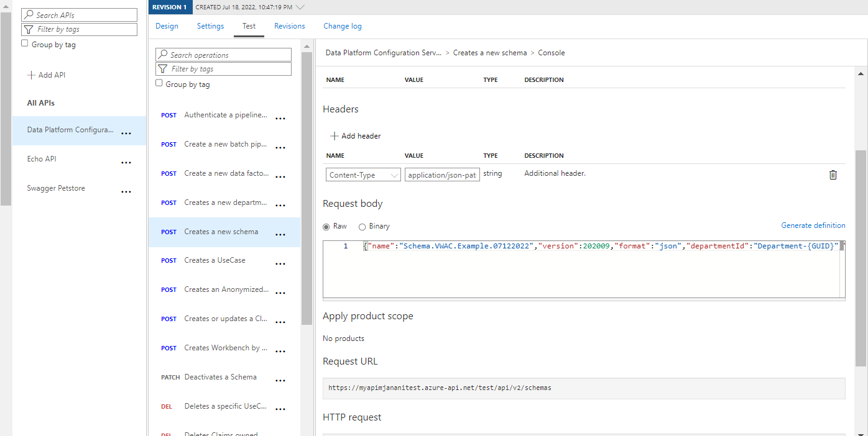Open ellipsis menu for Creates Workbench operation
Image resolution: width=868 pixels, height=436 pixels.
(x=280, y=352)
